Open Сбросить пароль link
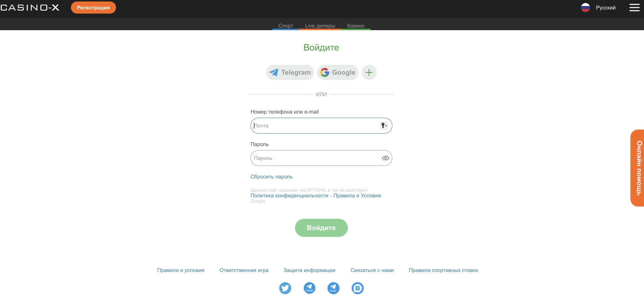Image resolution: width=644 pixels, height=298 pixels. click(272, 177)
